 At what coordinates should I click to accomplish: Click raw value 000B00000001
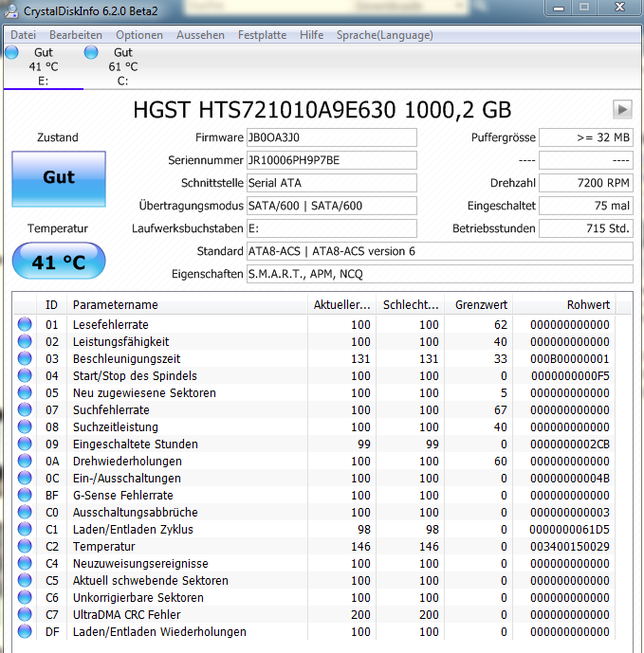[x=570, y=358]
